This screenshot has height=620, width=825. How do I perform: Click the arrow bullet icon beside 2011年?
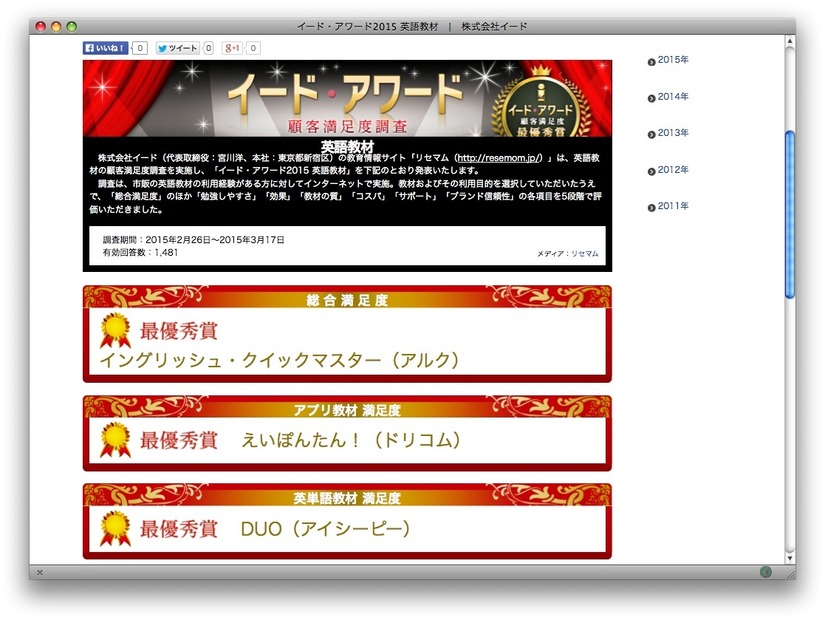651,208
